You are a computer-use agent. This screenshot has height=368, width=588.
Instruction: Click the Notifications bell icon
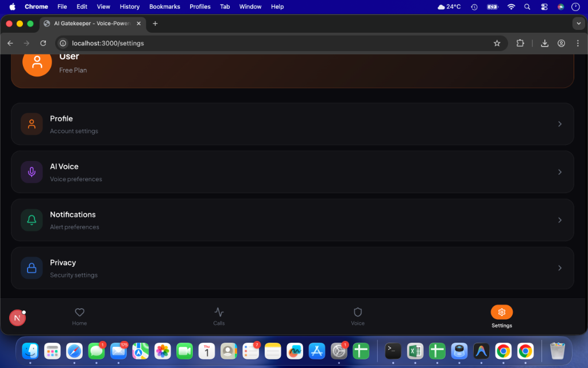tap(32, 220)
